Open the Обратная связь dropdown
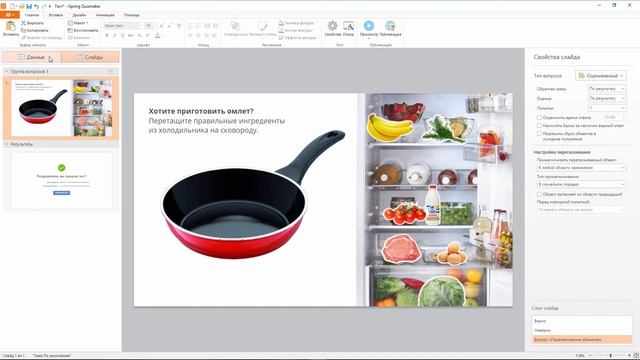 (x=607, y=89)
